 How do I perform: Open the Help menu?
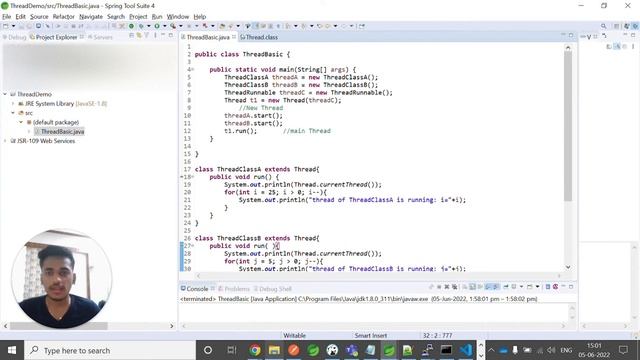(x=200, y=16)
